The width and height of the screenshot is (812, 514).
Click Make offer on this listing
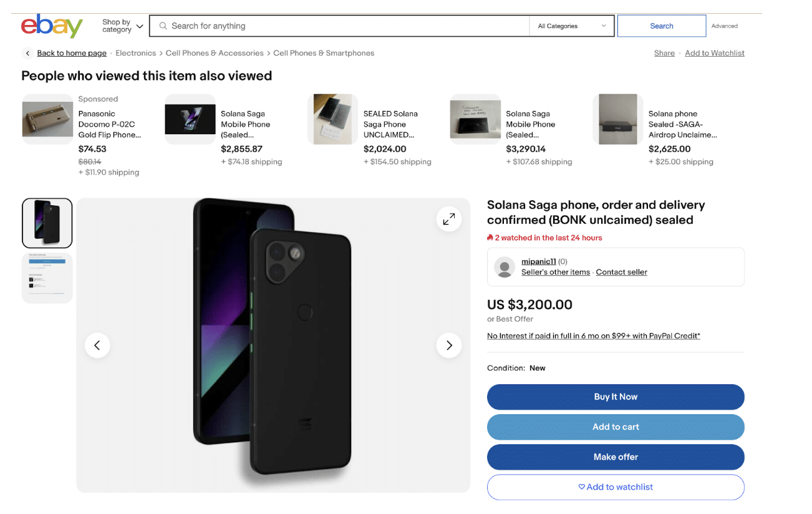pyautogui.click(x=615, y=457)
